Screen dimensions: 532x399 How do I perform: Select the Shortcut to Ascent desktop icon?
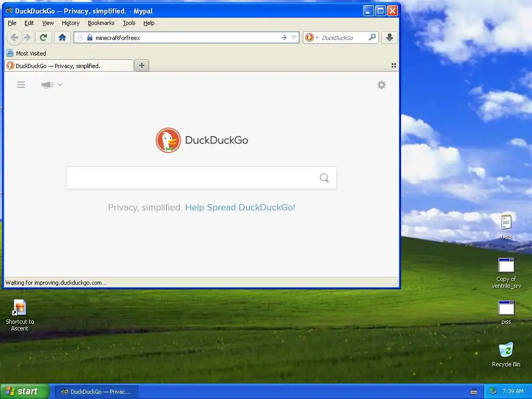pyautogui.click(x=20, y=315)
